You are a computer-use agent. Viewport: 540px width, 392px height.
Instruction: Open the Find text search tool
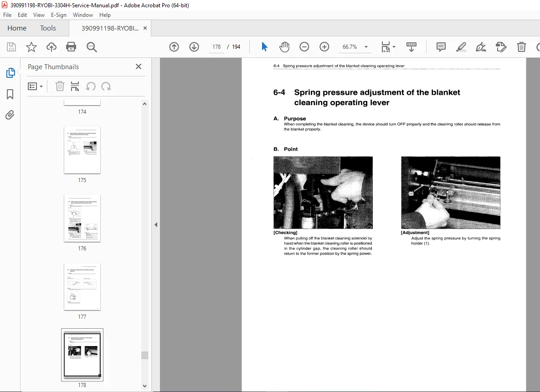[x=92, y=47]
